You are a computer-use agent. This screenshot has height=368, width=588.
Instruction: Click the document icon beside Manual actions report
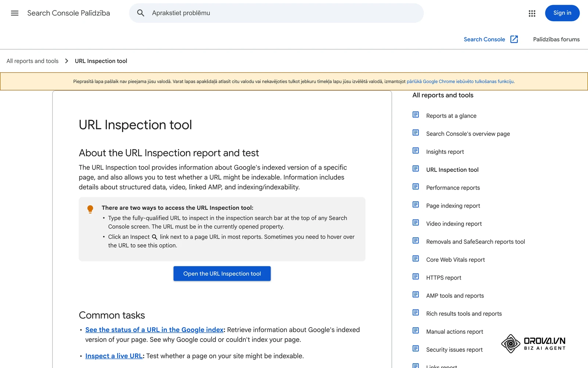[x=416, y=330]
